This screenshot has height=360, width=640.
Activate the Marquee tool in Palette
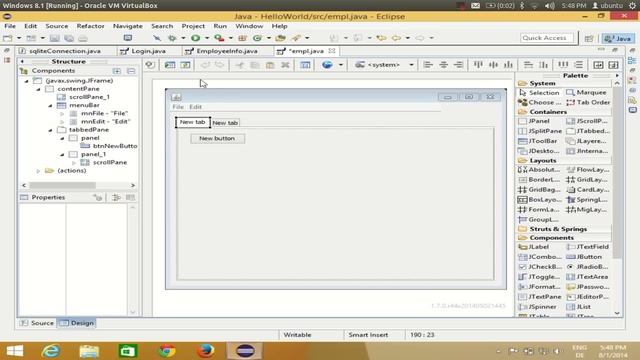pyautogui.click(x=587, y=93)
